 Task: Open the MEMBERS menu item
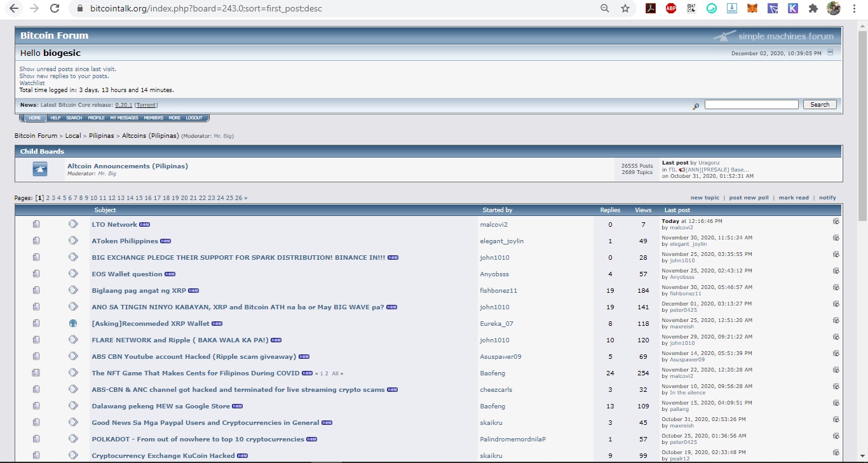point(154,117)
